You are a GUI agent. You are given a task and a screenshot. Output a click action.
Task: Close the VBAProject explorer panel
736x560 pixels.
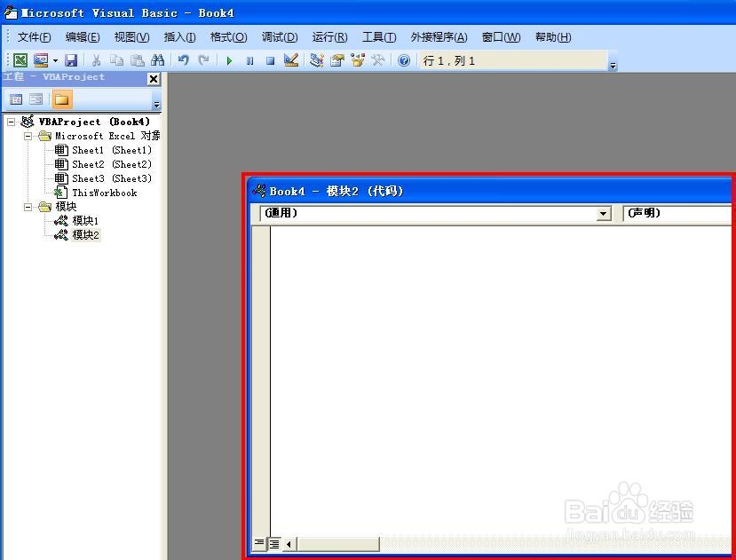(154, 79)
